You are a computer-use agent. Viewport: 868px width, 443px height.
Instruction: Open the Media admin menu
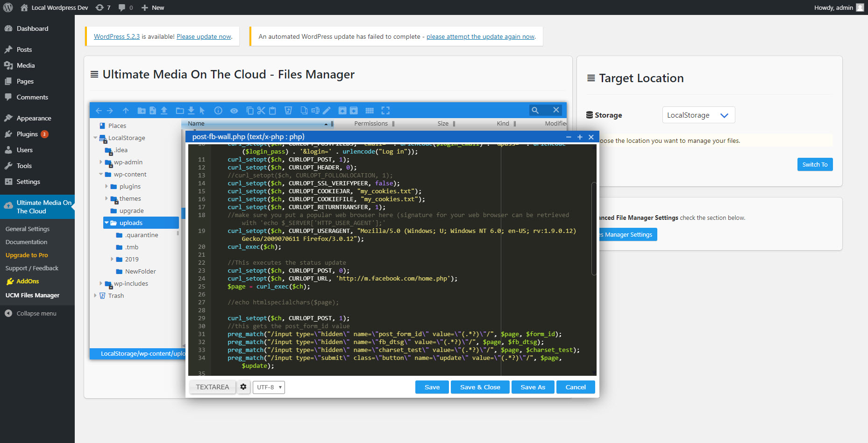pos(37,65)
